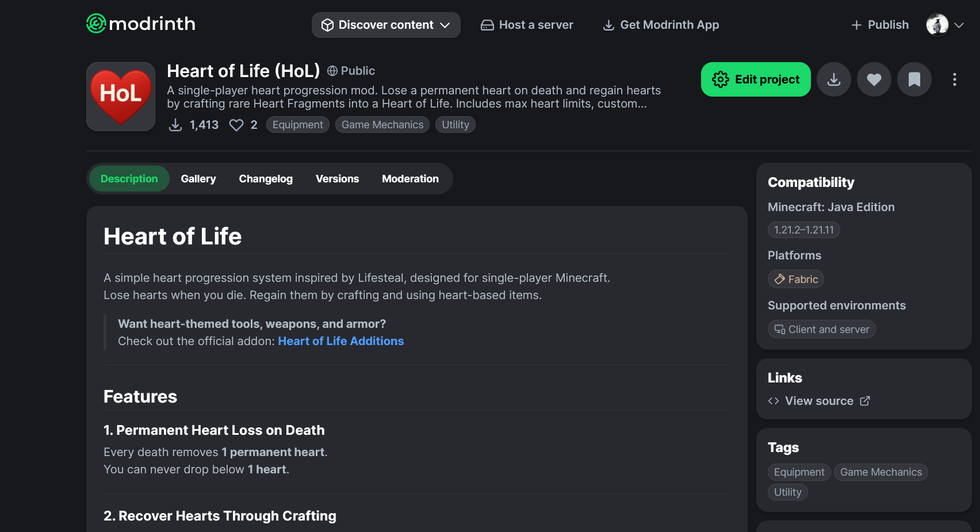Click the Fabric platform tag
Viewport: 980px width, 532px height.
pos(796,279)
